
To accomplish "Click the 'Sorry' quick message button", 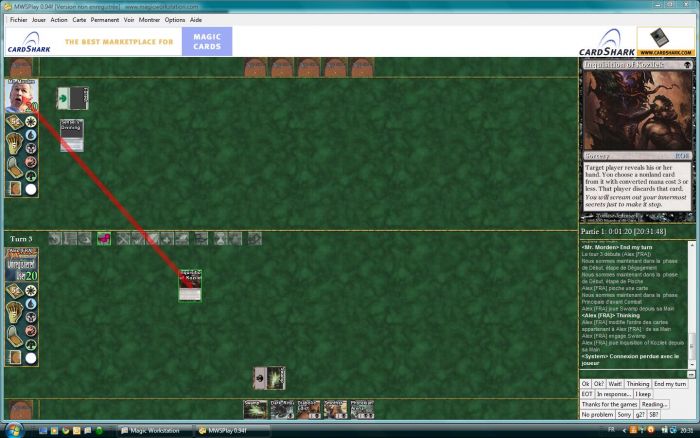I will pos(624,415).
